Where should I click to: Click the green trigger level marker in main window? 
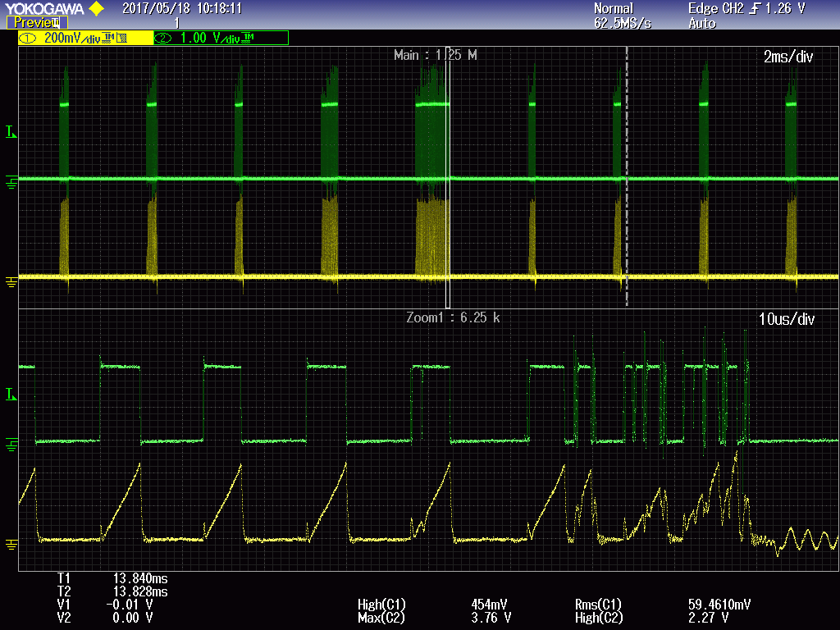coord(10,132)
